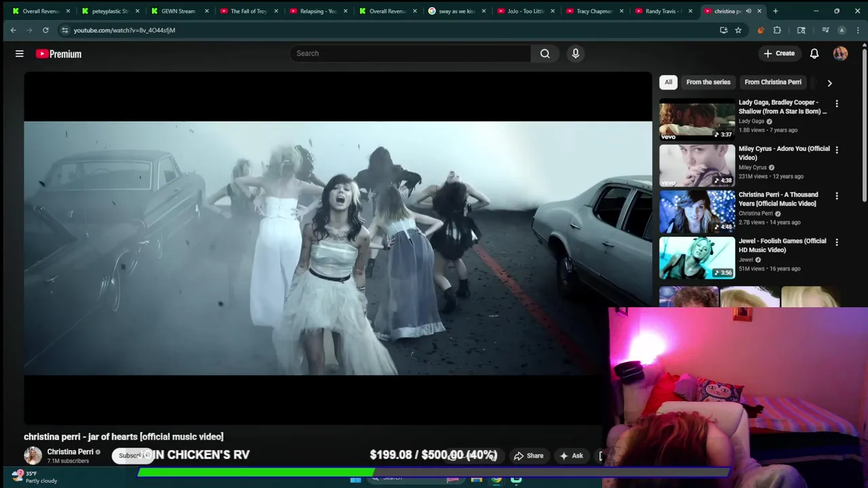Go to YouTube Premium home logo

coord(59,54)
